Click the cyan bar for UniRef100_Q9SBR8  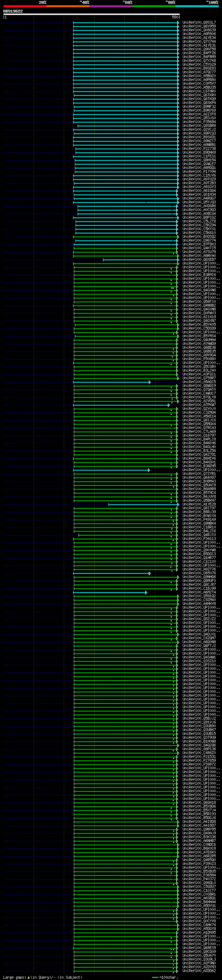(x=128, y=125)
